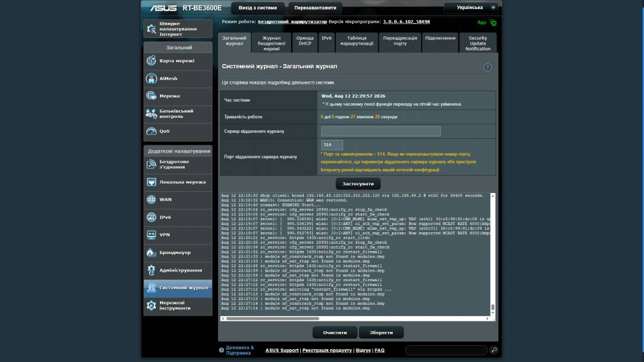This screenshot has width=644, height=362.
Task: Open the Відгук link
Action: coord(363,351)
